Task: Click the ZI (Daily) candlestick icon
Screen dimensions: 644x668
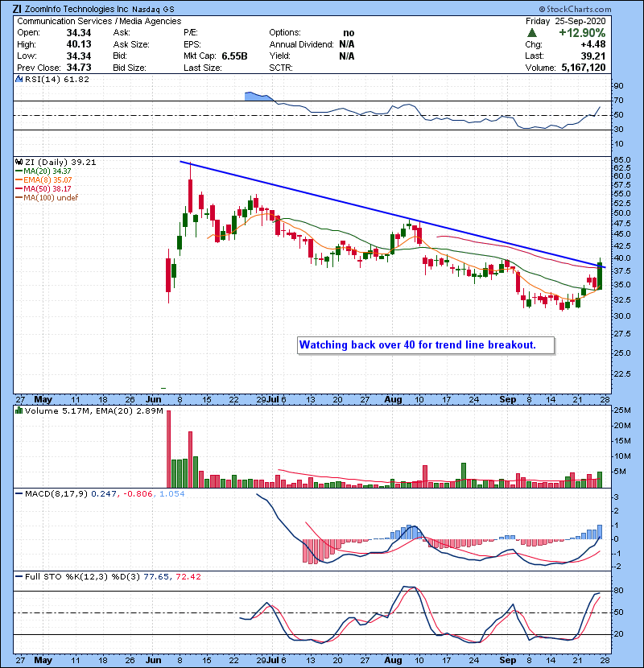Action: click(x=19, y=162)
